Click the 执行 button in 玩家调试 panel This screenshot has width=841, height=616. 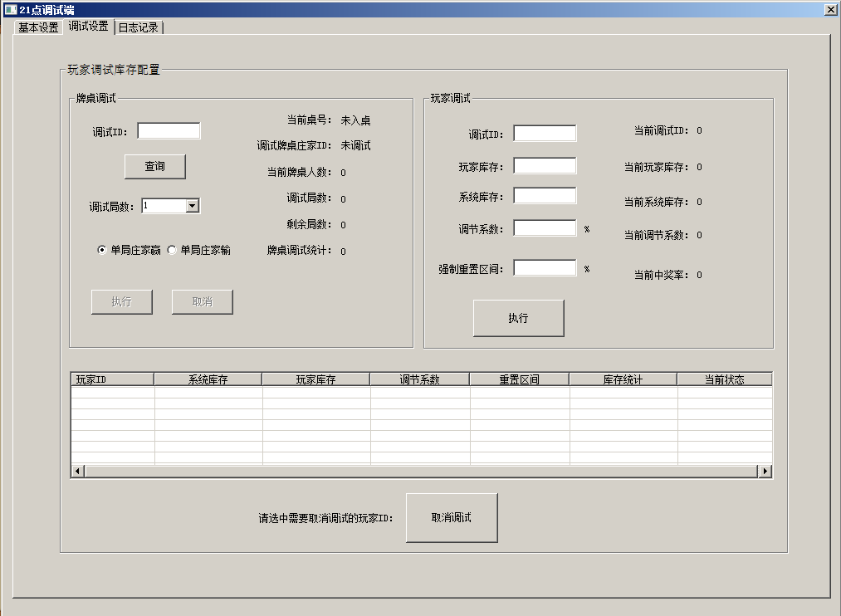[518, 317]
